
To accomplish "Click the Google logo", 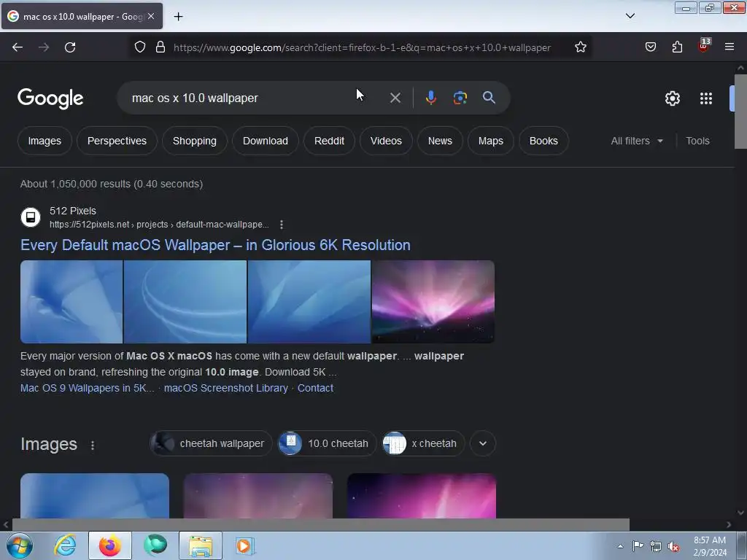I will click(x=50, y=98).
